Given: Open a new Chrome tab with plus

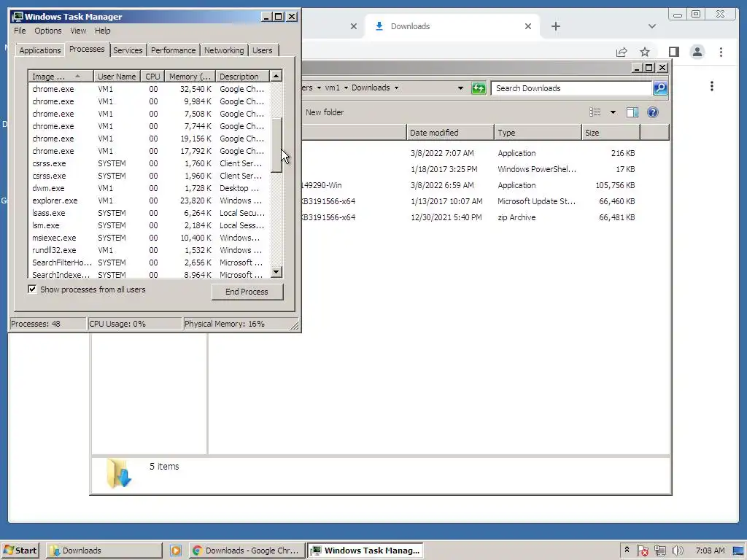Looking at the screenshot, I should [x=555, y=26].
